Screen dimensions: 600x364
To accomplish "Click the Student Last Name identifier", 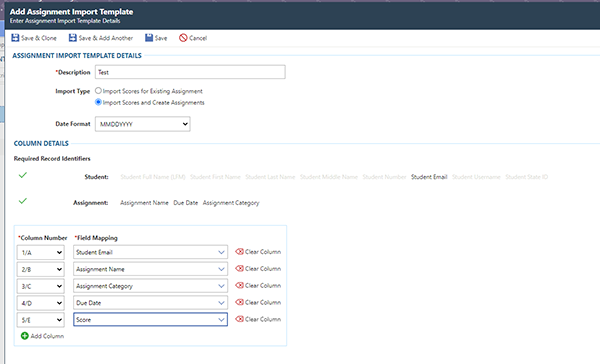I will coord(270,177).
